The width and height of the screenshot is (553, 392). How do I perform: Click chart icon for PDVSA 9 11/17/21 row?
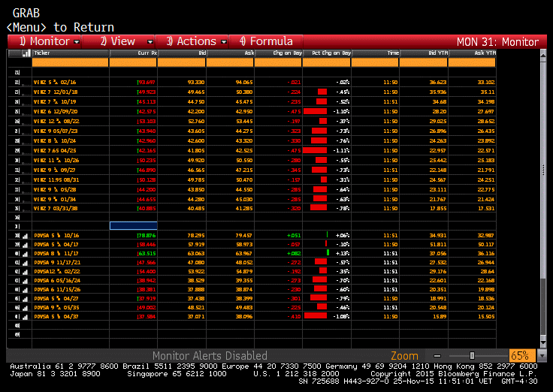pos(25,263)
